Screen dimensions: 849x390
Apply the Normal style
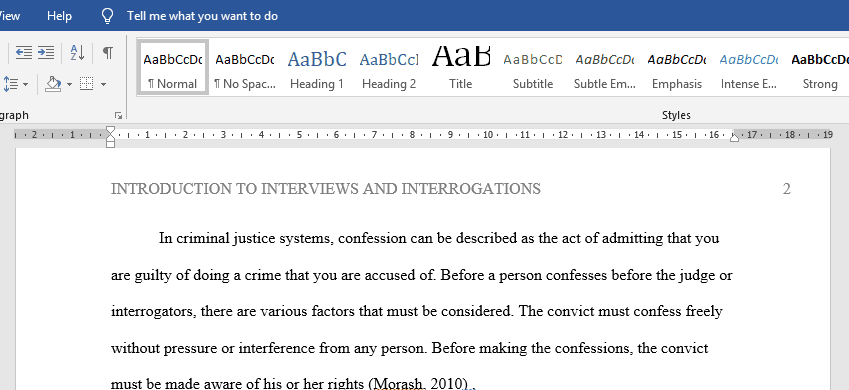(x=173, y=68)
